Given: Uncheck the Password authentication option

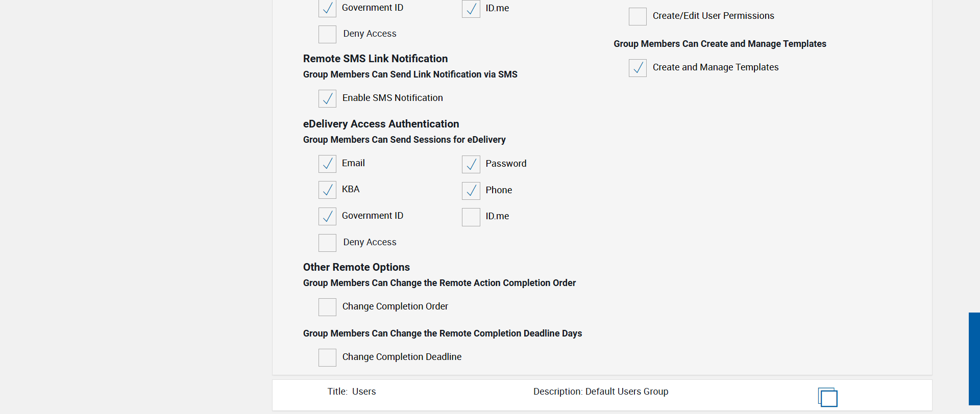Looking at the screenshot, I should point(471,164).
